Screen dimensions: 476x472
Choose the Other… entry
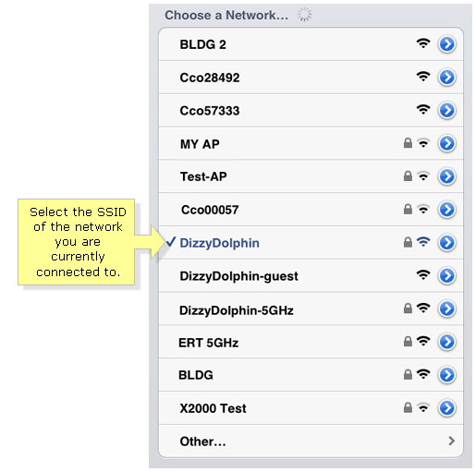click(311, 442)
